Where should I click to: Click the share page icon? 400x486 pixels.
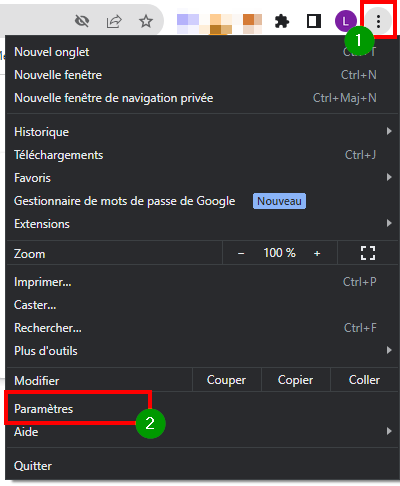coord(114,22)
